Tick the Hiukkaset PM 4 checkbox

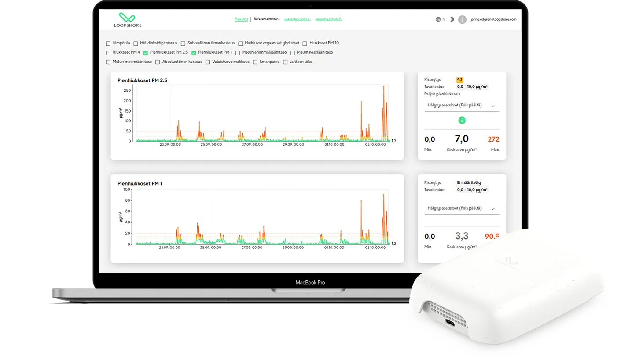[108, 53]
